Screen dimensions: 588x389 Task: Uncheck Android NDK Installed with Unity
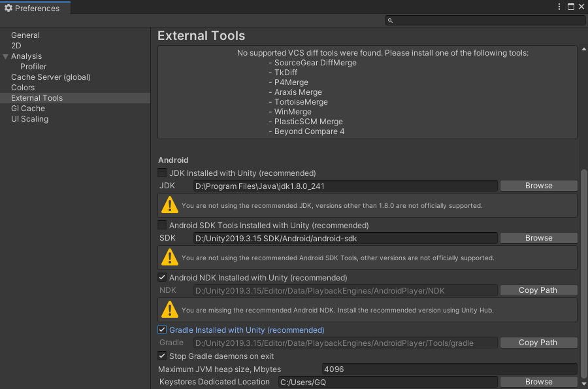(x=162, y=277)
